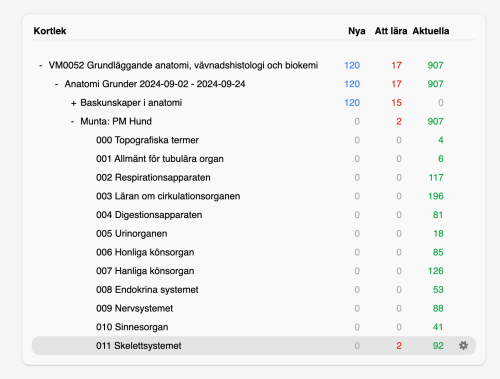Click due count 81 for Digestionsapparaten
500x379 pixels.
point(438,215)
